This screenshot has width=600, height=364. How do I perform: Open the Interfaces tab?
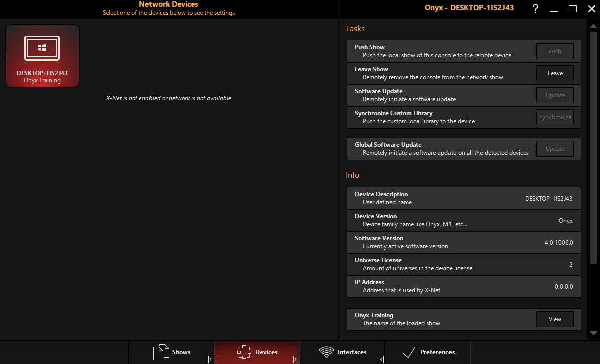click(x=342, y=352)
